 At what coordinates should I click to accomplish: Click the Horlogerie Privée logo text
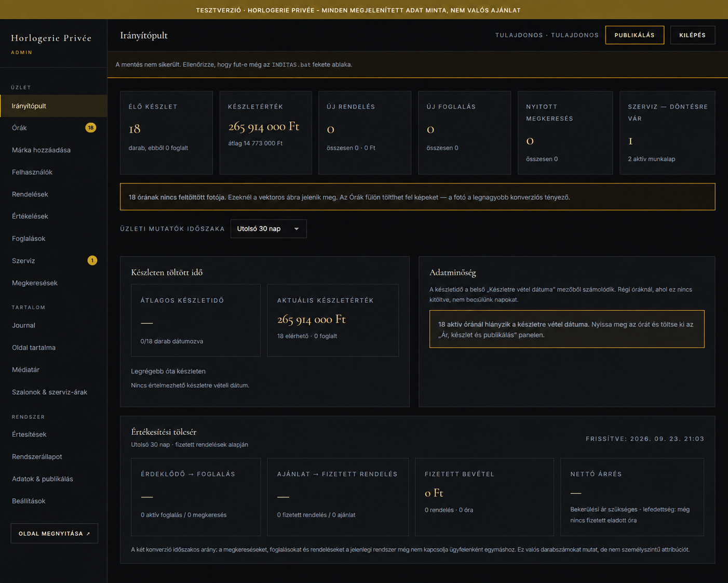[51, 38]
